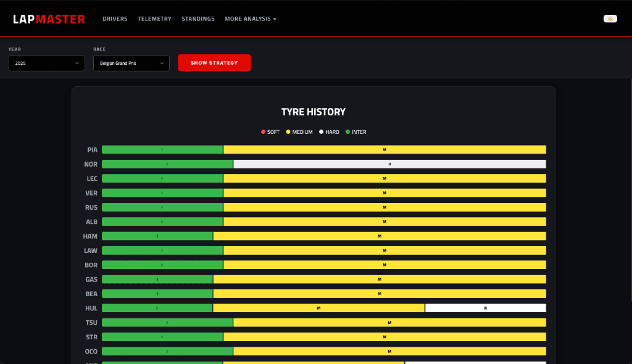Click LEC's green intermediate stint bar
Image resolution: width=632 pixels, height=364 pixels.
point(162,178)
